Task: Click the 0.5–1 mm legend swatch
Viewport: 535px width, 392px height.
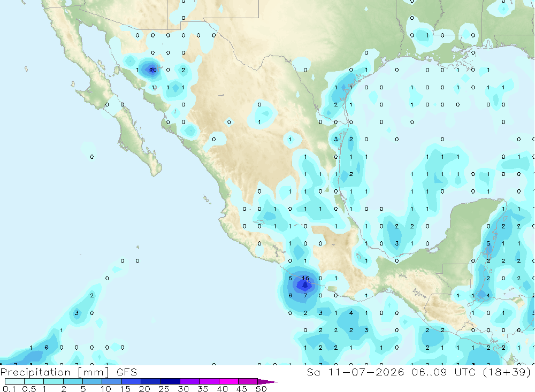Action: pos(34,381)
